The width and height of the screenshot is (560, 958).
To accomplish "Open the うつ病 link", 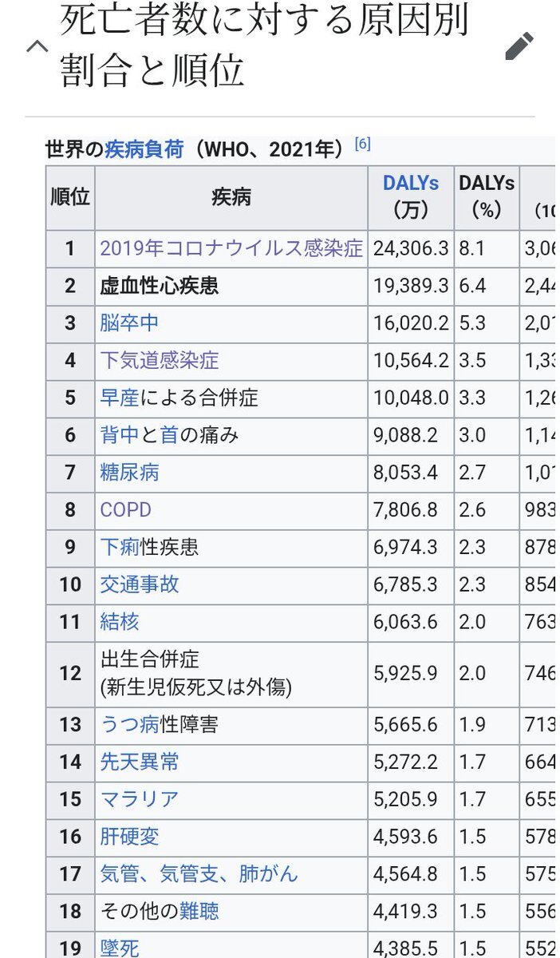I will point(129,724).
